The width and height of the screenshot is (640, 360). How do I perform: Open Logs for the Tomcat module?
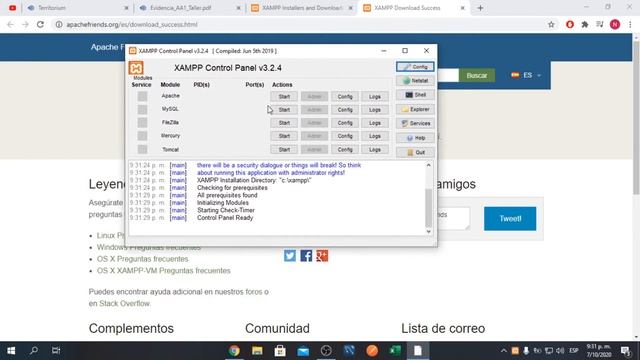375,149
